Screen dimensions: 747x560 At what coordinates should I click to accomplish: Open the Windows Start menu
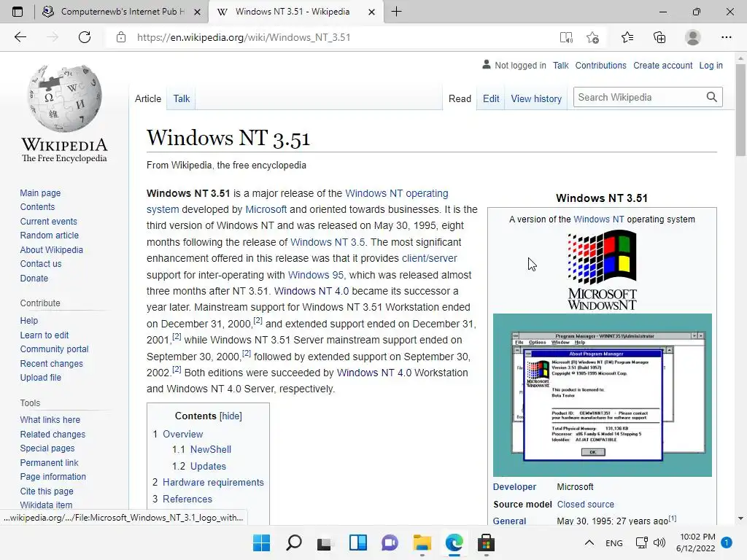262,542
